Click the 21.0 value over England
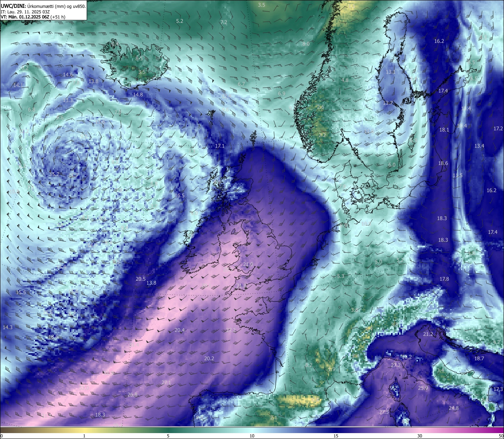The image size is (504, 439). [x=248, y=265]
